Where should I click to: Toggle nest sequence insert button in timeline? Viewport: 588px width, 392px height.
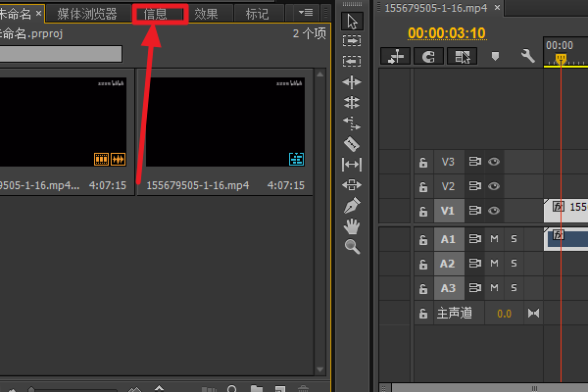pos(395,57)
